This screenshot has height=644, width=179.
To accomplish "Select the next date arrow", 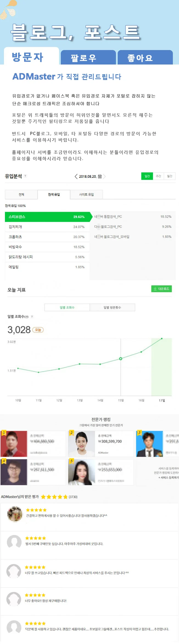I will click(104, 176).
